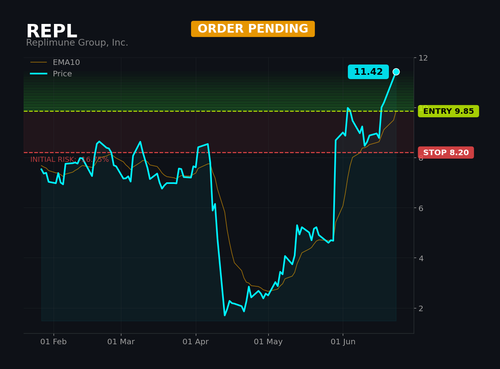The image size is (500, 369).
Task: Click the 01 Mar axis date label
Action: pos(121,342)
